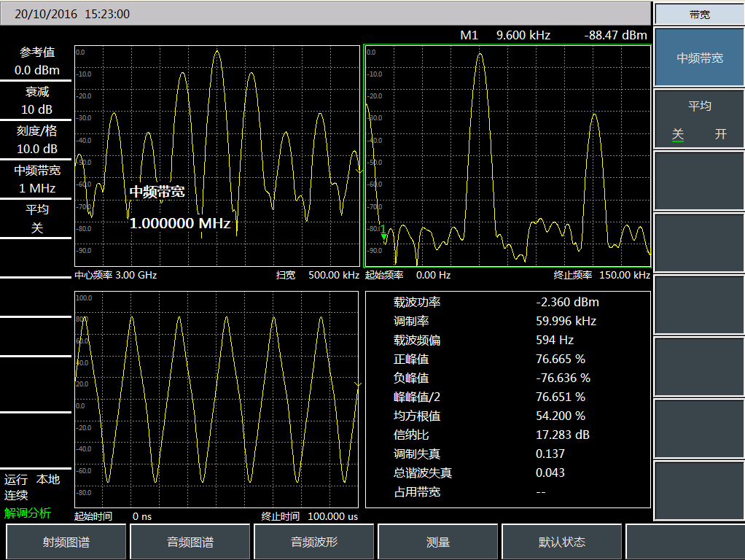Viewport: 745px width, 560px height.
Task: Open the 射频图谱 tab
Action: (x=67, y=542)
